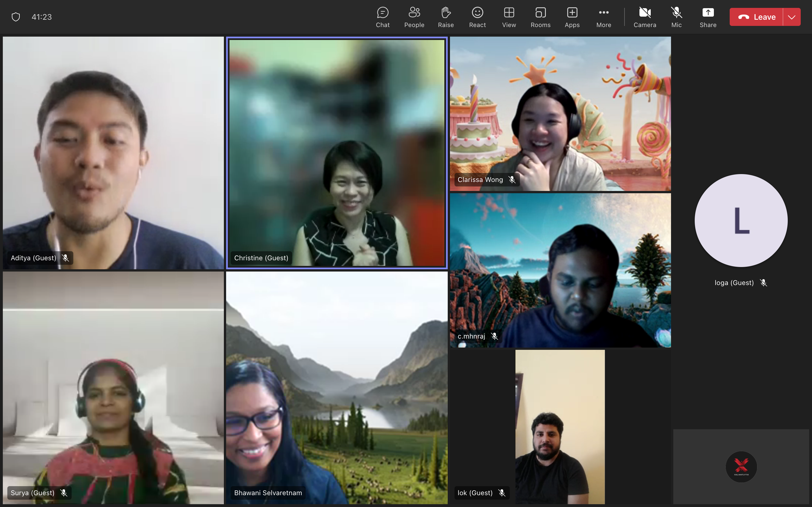
Task: Show the People participants list
Action: coord(414,17)
